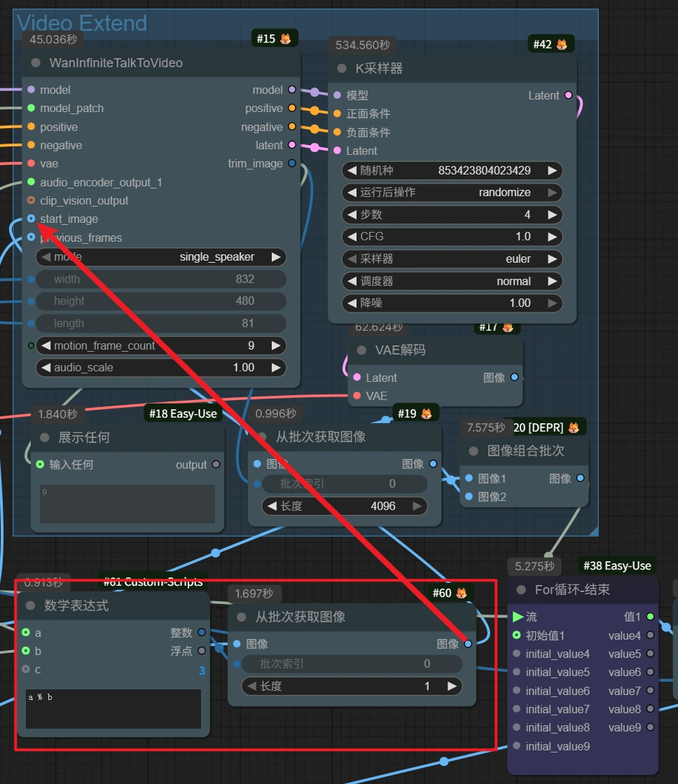Collapse the WanInfiniteTalkToVideo node via title dot
This screenshot has width=678, height=784.
point(36,63)
